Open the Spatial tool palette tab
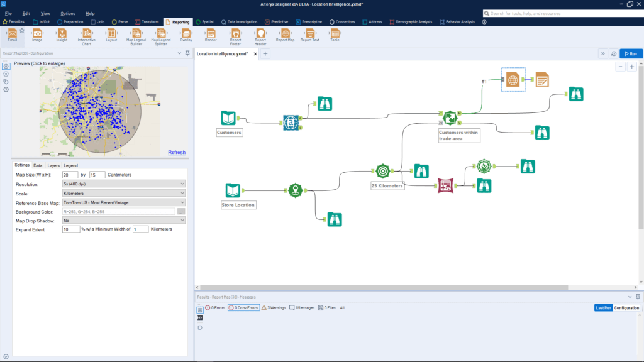The image size is (644, 362). tap(204, 22)
